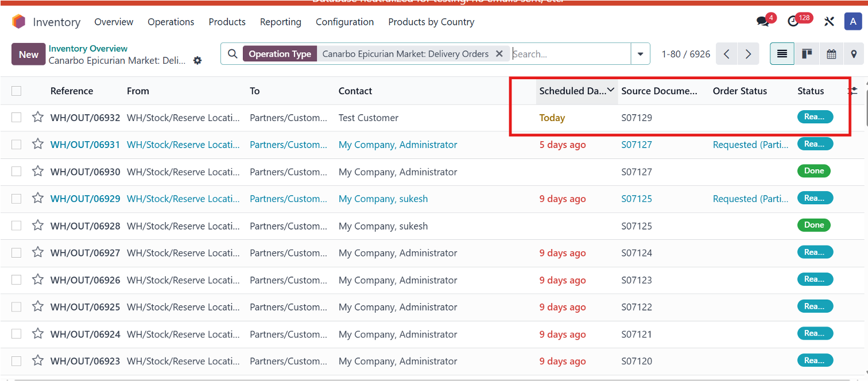Open the Reporting menu
This screenshot has width=868, height=381.
280,22
